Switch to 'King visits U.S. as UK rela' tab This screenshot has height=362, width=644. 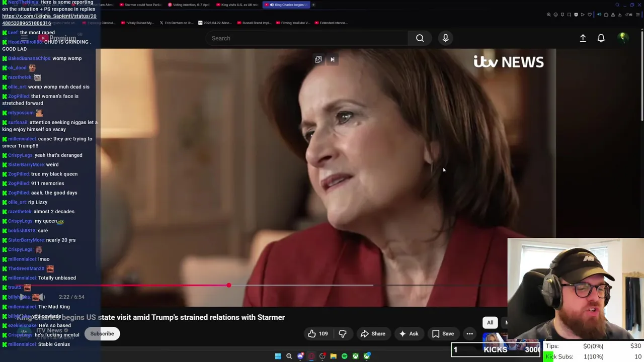coord(237,5)
